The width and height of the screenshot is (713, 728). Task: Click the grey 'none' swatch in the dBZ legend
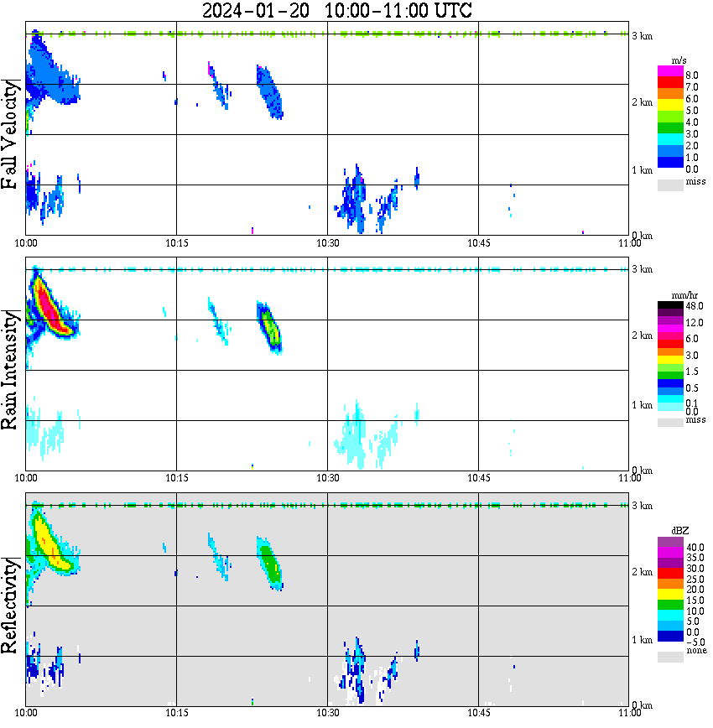670,657
